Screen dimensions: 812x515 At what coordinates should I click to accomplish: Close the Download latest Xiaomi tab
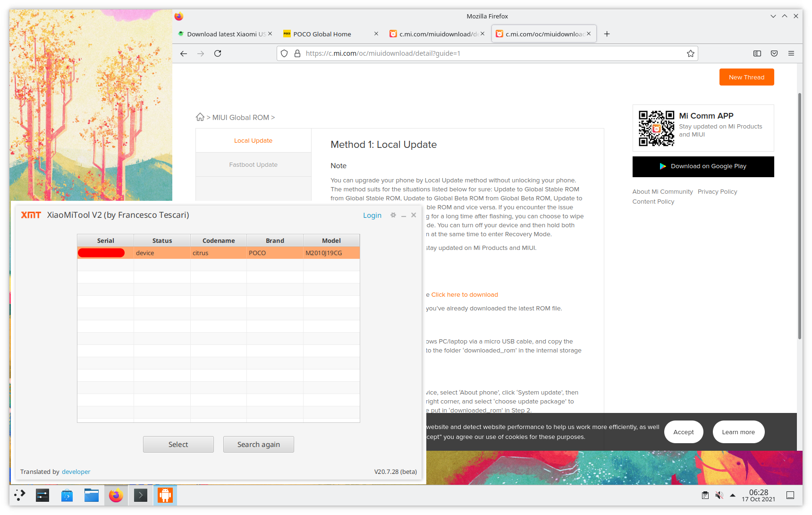[270, 34]
